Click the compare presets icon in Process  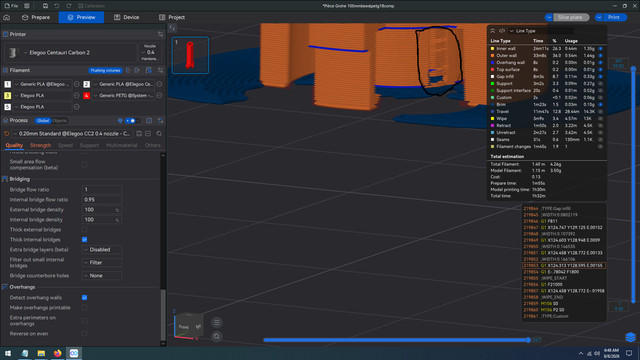[149, 120]
